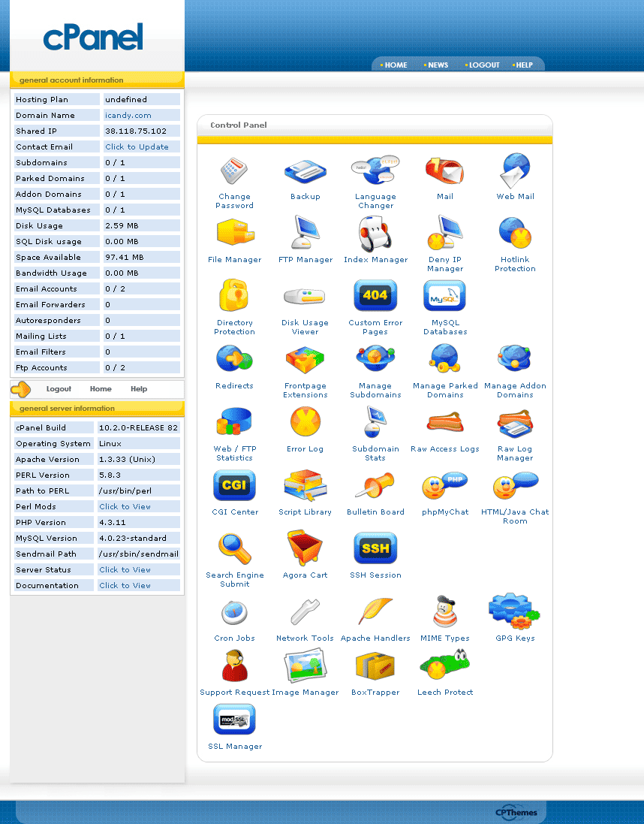The width and height of the screenshot is (644, 824).
Task: Open the Backup disk icon
Action: point(305,171)
